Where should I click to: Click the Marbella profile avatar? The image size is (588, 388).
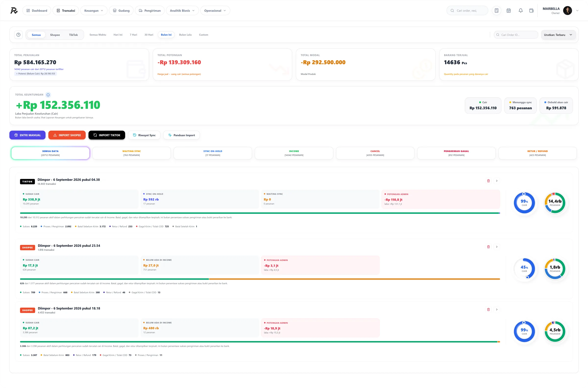tap(567, 11)
